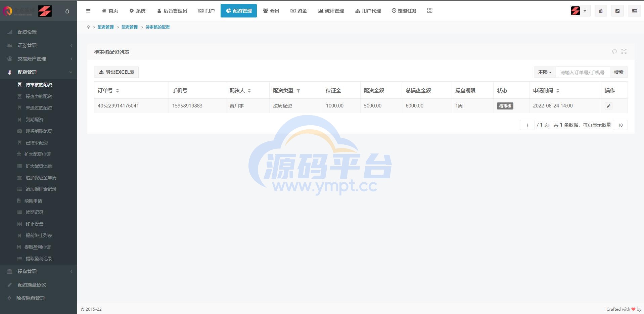This screenshot has width=644, height=314.
Task: Click the water drop theme icon
Action: point(67,11)
